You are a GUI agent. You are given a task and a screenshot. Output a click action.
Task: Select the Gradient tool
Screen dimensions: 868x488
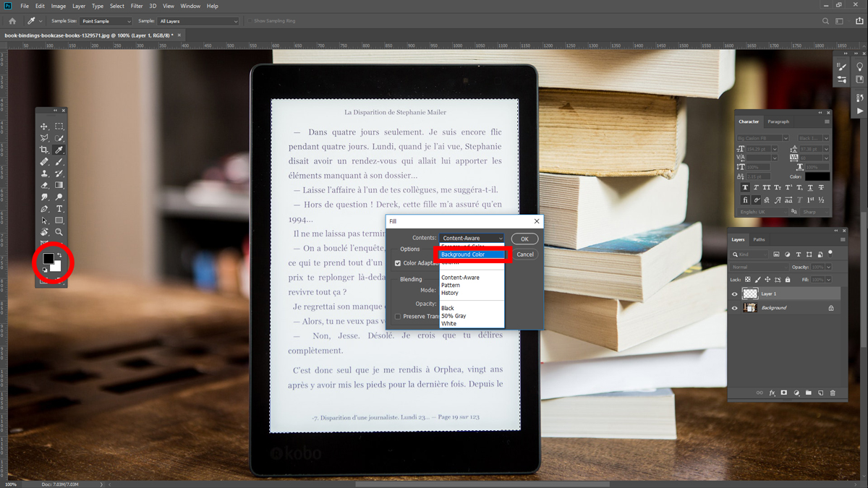tap(59, 185)
